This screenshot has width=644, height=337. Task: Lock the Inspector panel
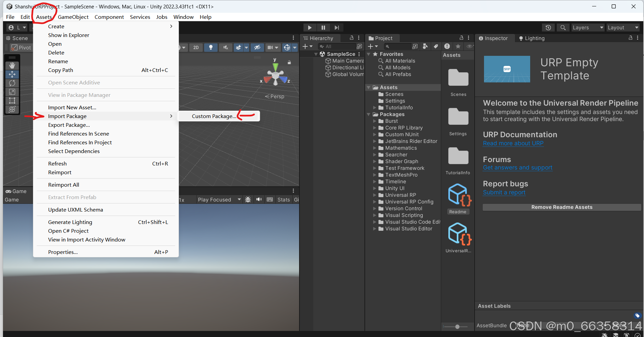pos(631,38)
